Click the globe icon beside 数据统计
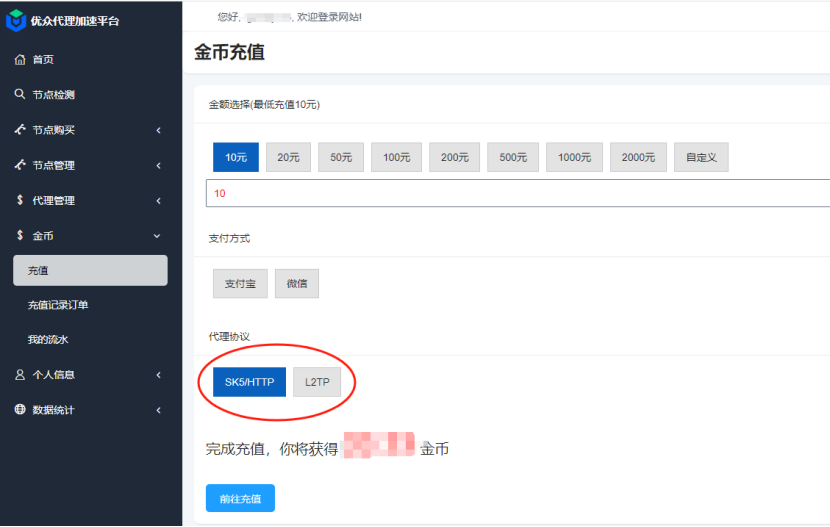The height and width of the screenshot is (527, 830). click(x=20, y=410)
